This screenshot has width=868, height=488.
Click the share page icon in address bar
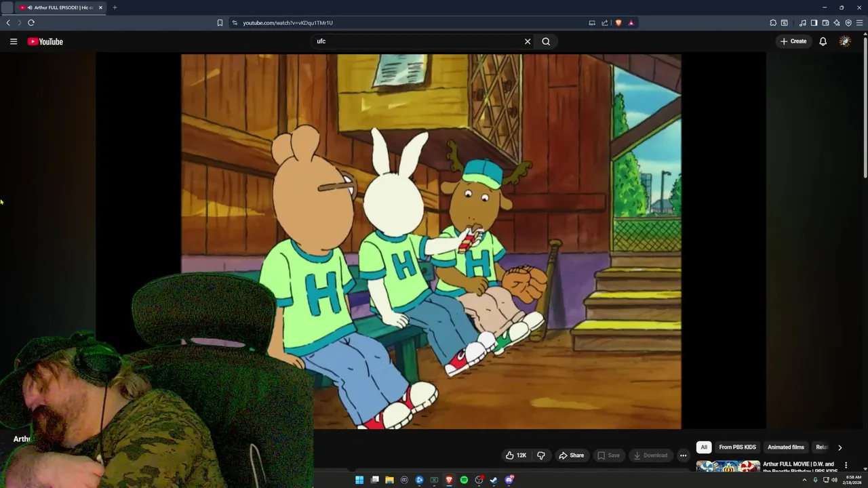[605, 22]
